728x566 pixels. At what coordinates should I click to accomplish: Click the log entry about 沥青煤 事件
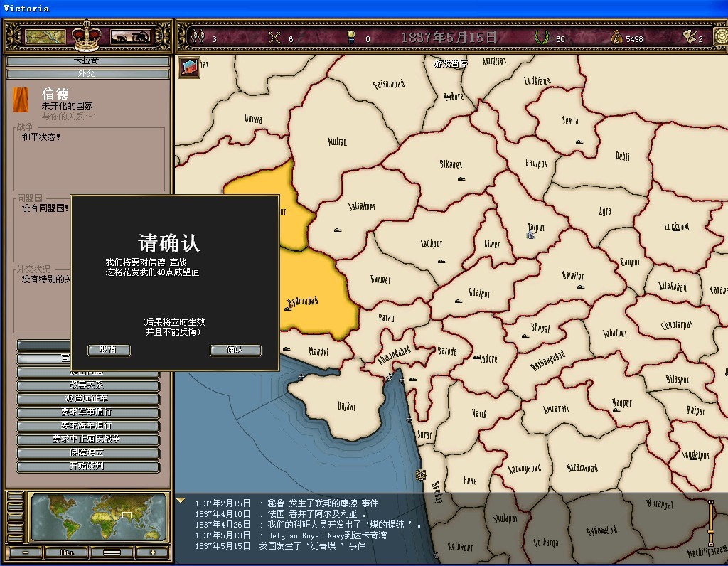tap(280, 546)
